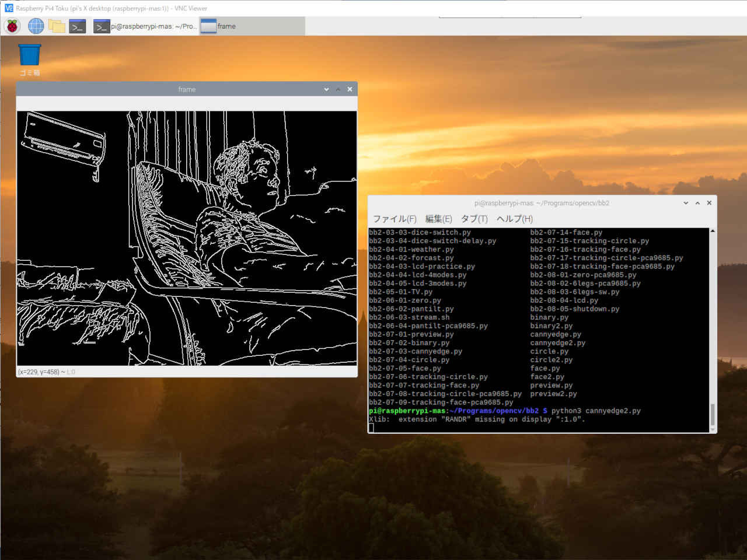Screen dimensions: 747x560
Task: Click bb2-07-15-tracking-circle.py in the terminal
Action: tap(589, 241)
